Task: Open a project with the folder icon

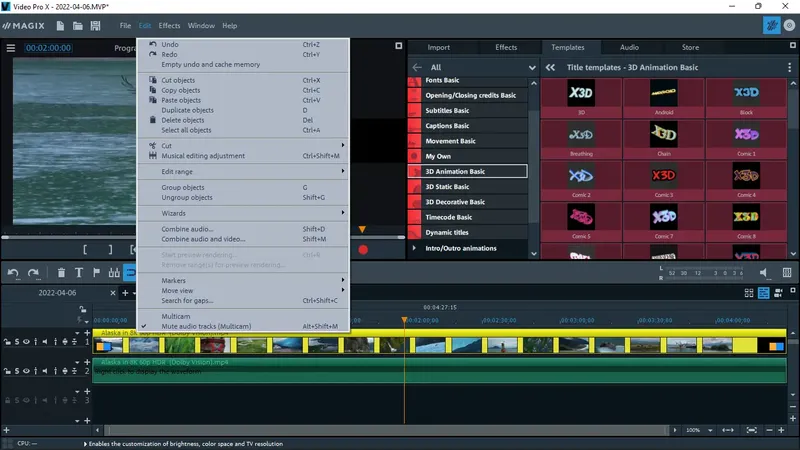Action: 78,26
